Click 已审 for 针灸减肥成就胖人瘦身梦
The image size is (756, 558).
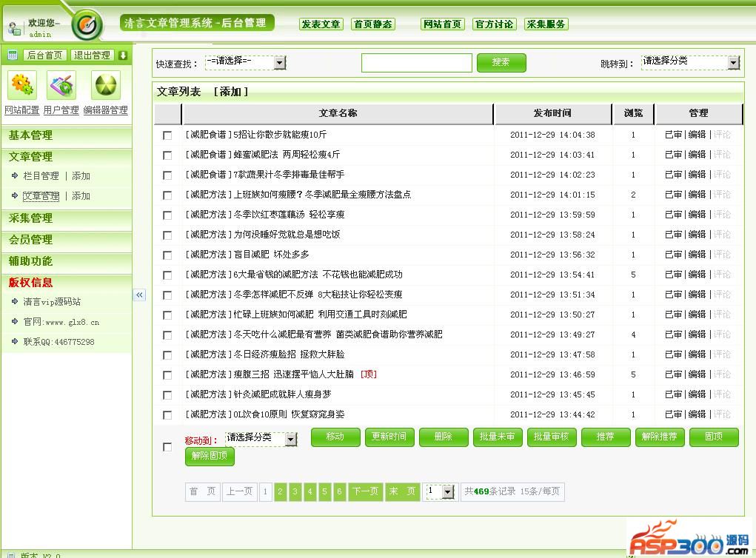674,394
